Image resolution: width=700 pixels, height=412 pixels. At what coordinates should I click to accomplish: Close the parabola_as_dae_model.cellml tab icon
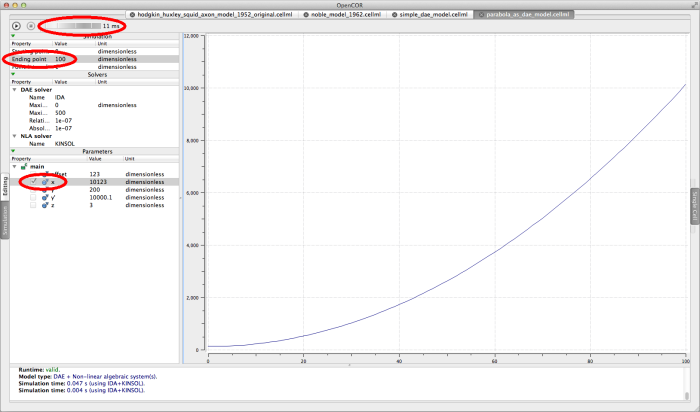[x=483, y=16]
